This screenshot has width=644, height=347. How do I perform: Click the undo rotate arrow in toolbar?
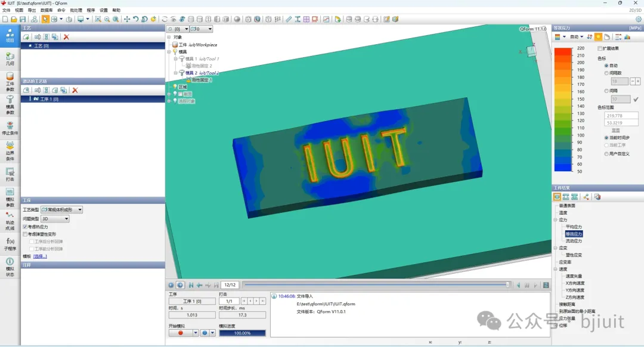[x=136, y=19]
